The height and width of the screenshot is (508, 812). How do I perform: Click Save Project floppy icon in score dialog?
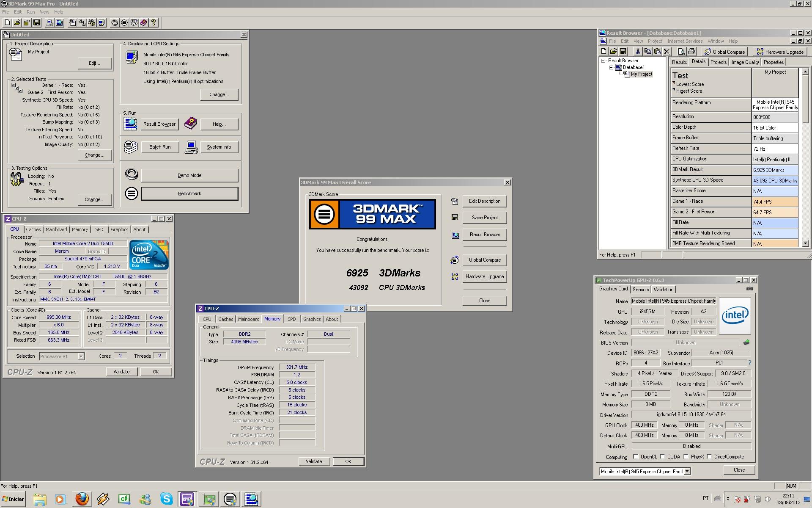[x=455, y=217]
